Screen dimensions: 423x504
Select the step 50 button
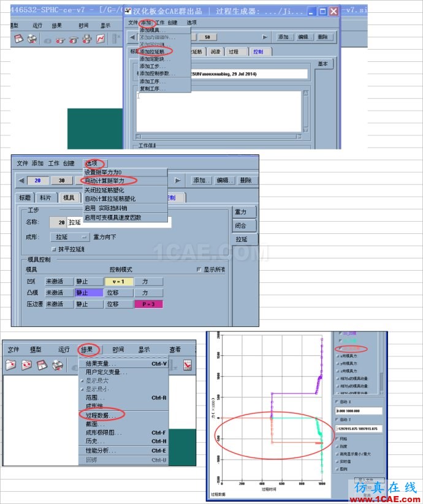[207, 37]
